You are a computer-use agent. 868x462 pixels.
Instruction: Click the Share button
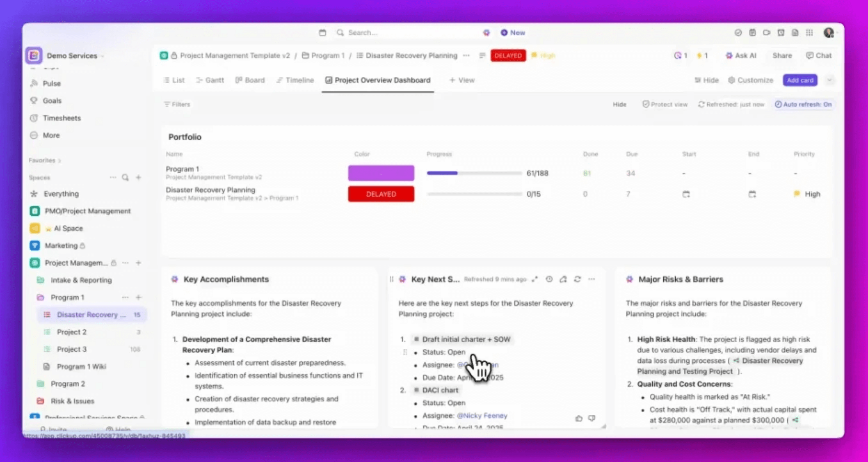pos(782,55)
